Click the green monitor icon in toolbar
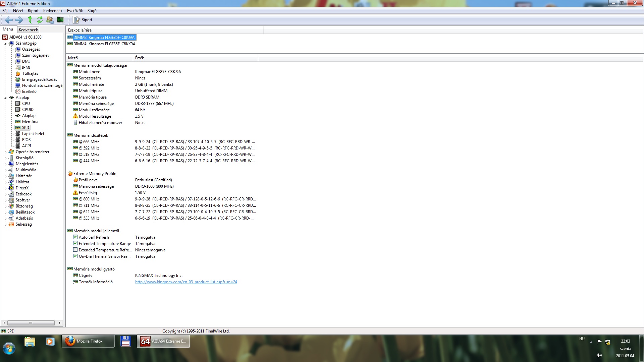The image size is (644, 362). point(60,20)
